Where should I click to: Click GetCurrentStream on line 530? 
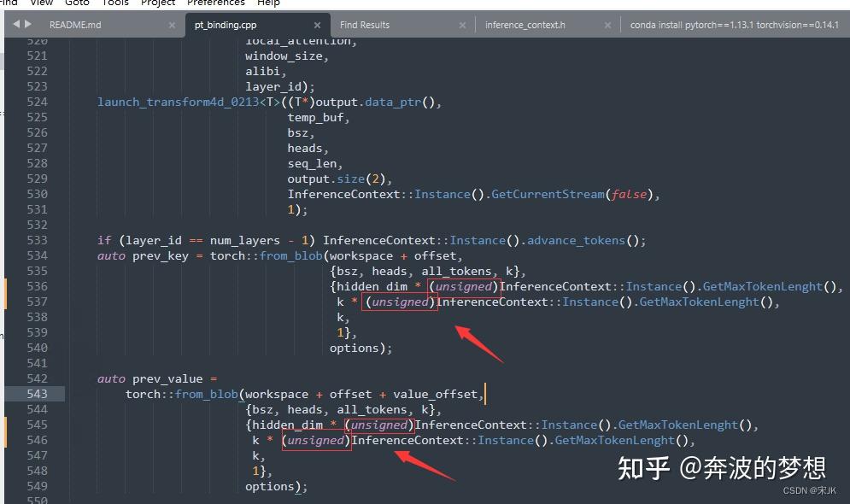click(x=548, y=194)
